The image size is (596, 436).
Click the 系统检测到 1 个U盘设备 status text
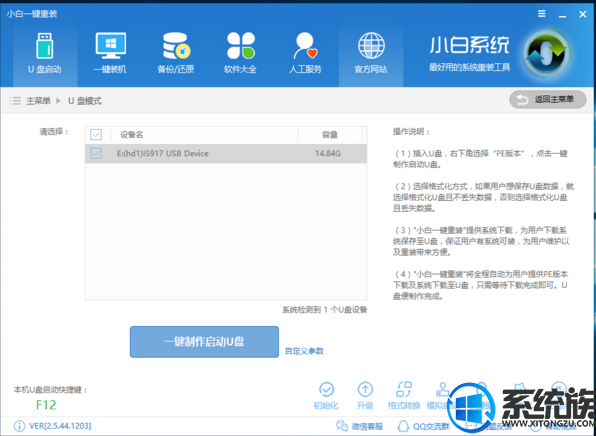click(324, 310)
